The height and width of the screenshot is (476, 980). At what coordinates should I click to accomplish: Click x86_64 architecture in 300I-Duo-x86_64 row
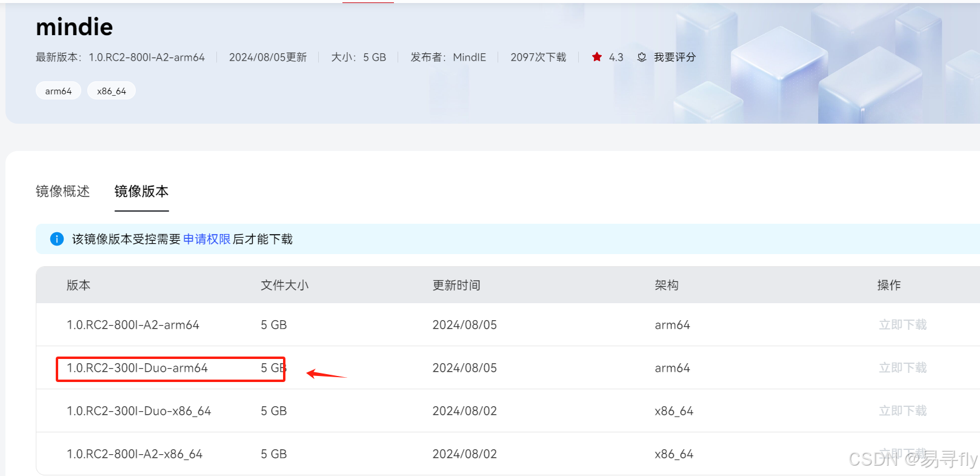(674, 411)
